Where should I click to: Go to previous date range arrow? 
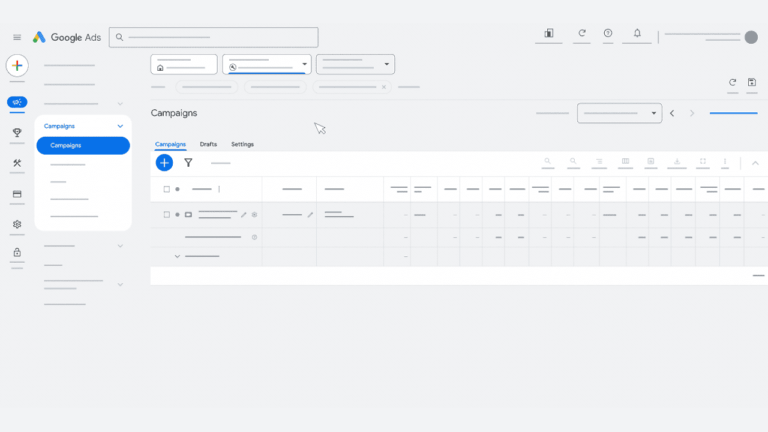(672, 113)
